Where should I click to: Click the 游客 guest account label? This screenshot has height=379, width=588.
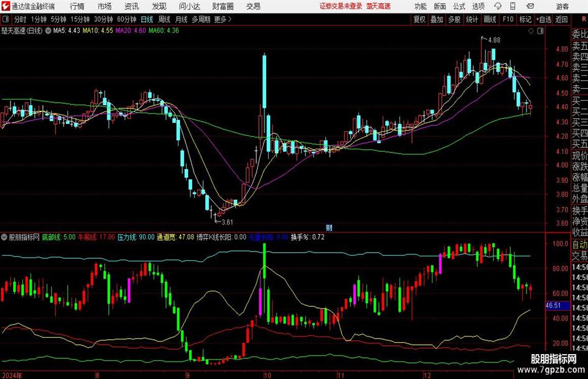562,6
